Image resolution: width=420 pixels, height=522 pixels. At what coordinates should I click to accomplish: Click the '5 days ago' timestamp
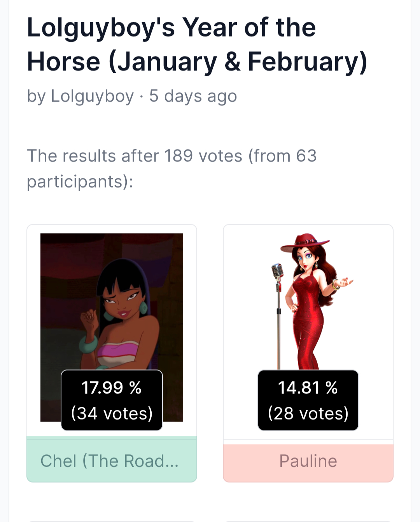point(193,96)
